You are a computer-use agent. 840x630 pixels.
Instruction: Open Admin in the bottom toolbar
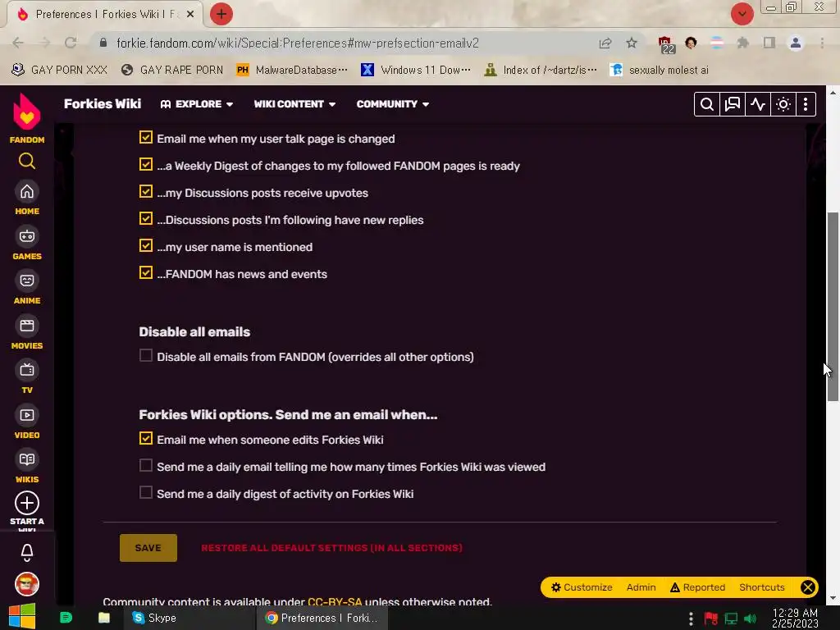tap(641, 587)
